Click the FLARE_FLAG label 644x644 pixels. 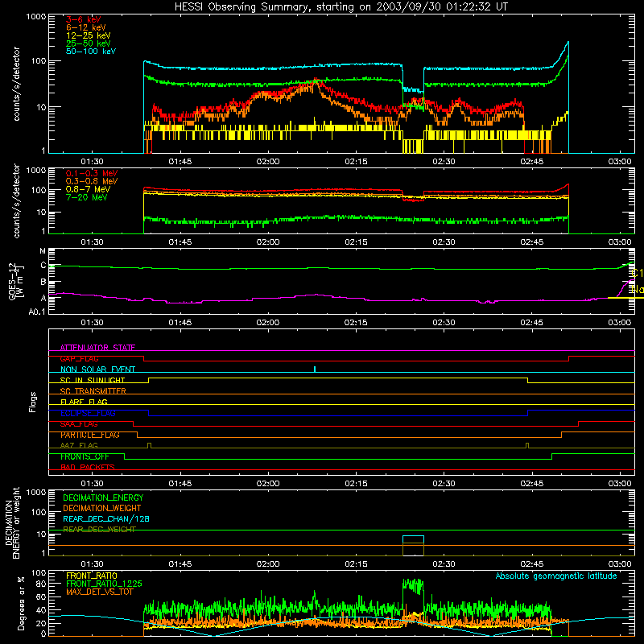tap(84, 402)
